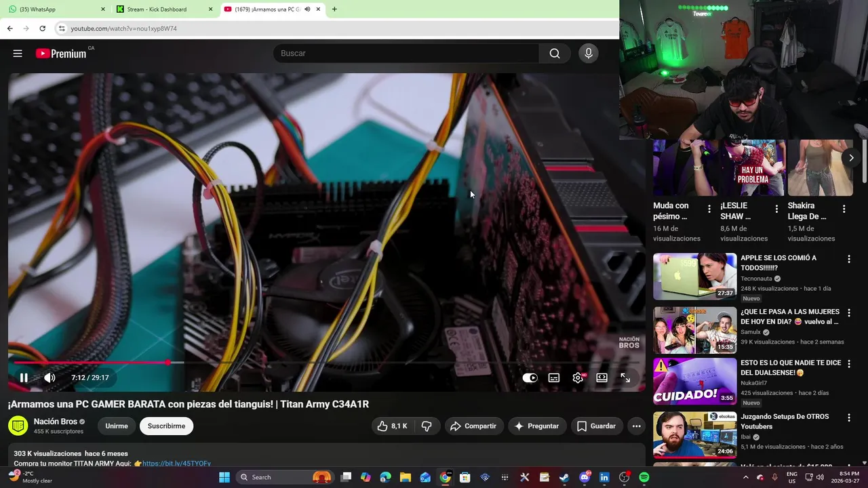Open Discord from the taskbar
The image size is (868, 488).
click(x=585, y=477)
